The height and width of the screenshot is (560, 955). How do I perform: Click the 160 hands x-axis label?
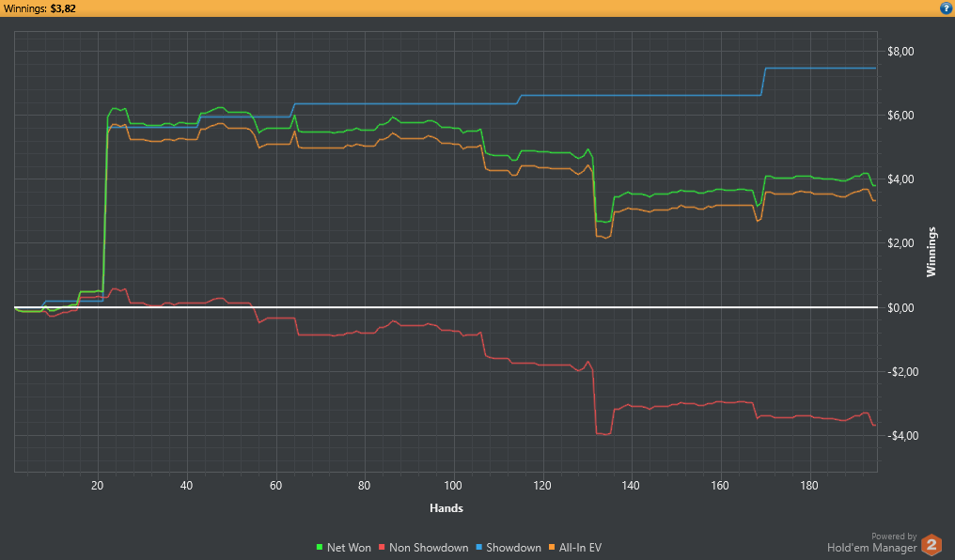[x=720, y=486]
